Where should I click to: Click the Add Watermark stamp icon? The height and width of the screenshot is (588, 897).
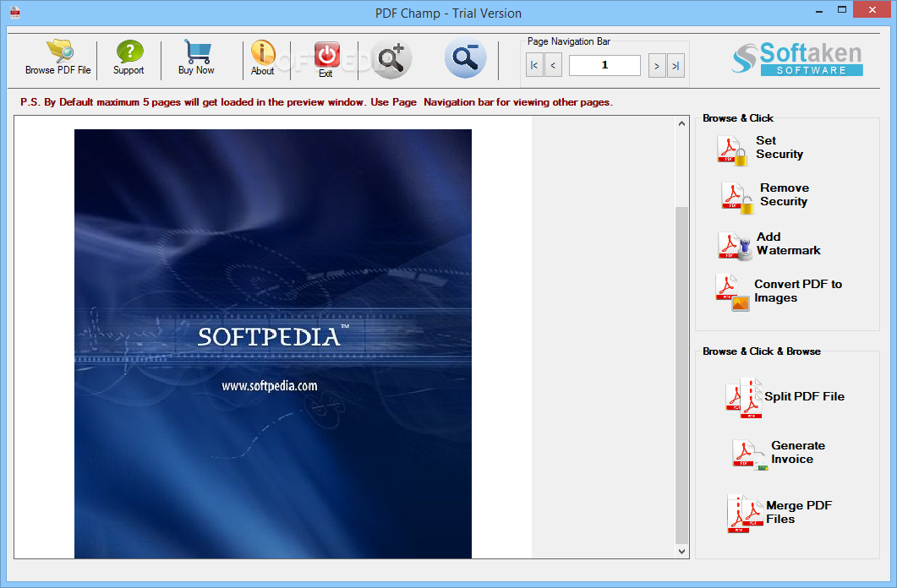tap(736, 246)
